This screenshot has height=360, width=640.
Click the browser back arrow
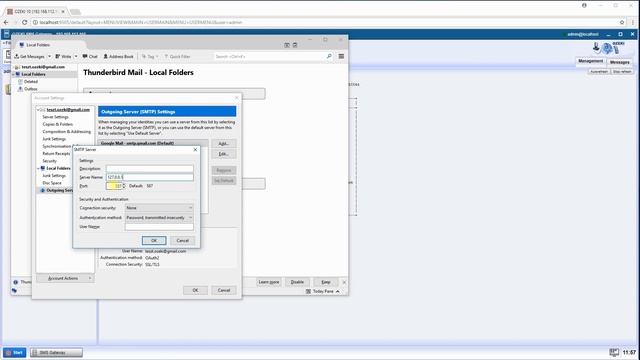click(x=6, y=22)
